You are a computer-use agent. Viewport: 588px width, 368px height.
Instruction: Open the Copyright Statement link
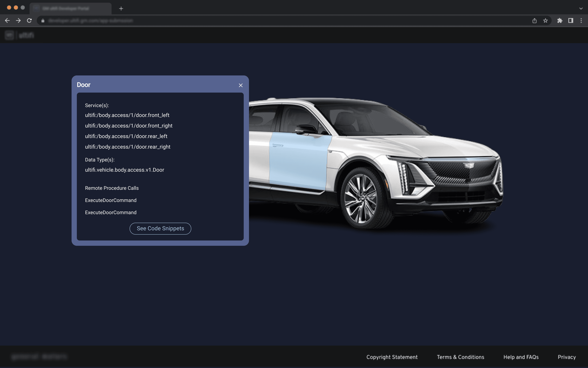(392, 357)
